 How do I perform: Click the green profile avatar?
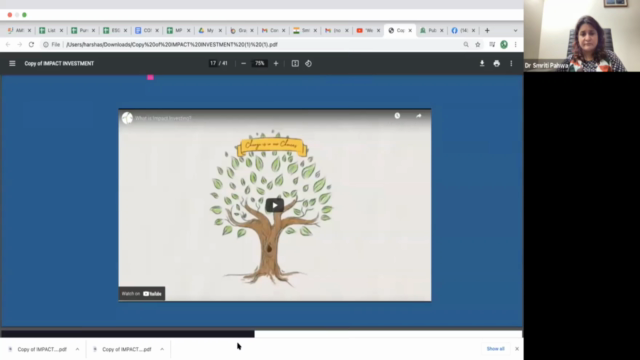pyautogui.click(x=504, y=44)
